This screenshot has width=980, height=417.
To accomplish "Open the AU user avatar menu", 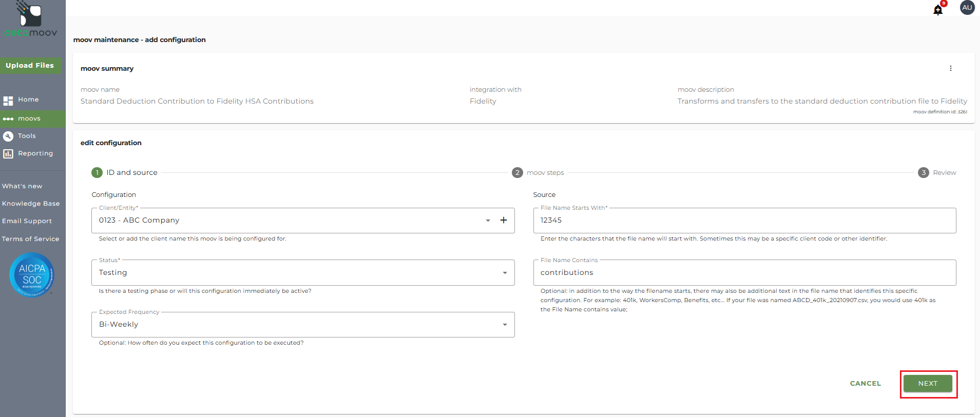I will coord(967,8).
